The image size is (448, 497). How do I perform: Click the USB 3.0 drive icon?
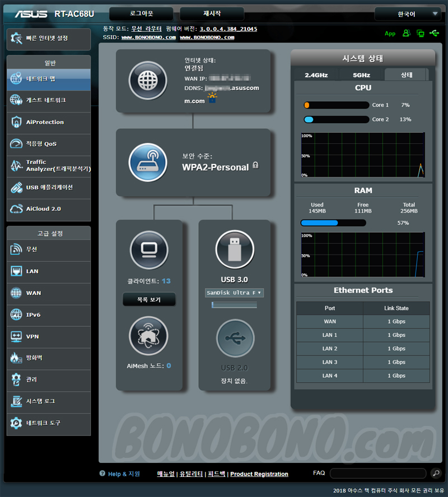(x=235, y=250)
